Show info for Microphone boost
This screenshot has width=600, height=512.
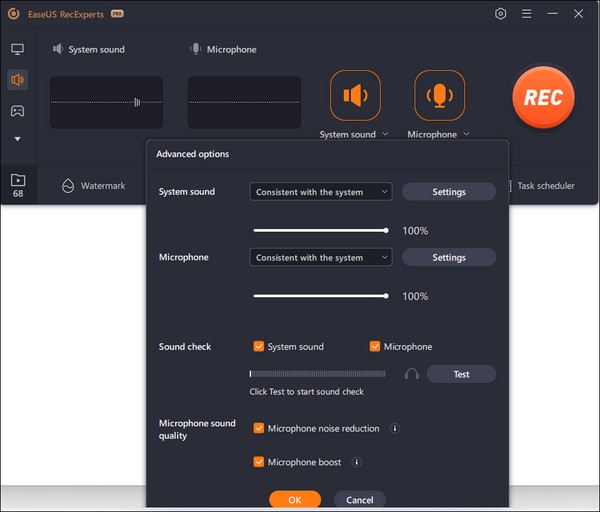[356, 462]
